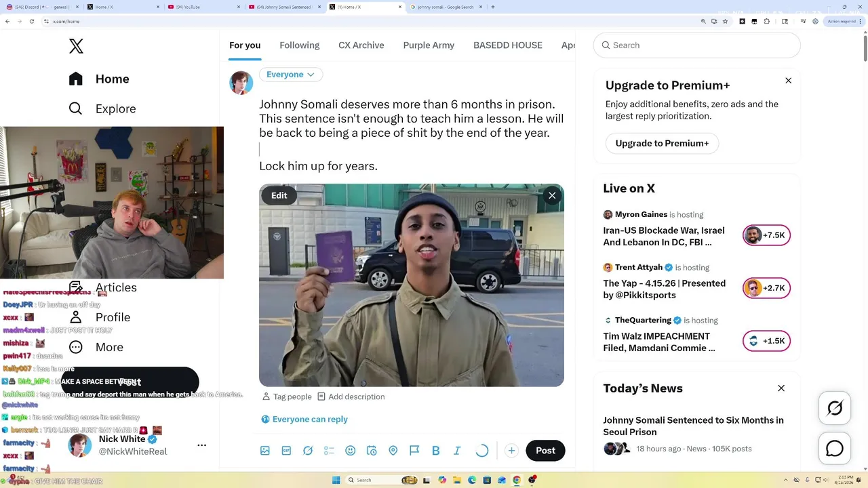868x488 pixels.
Task: Dismiss the Today's News panel
Action: [x=781, y=388]
